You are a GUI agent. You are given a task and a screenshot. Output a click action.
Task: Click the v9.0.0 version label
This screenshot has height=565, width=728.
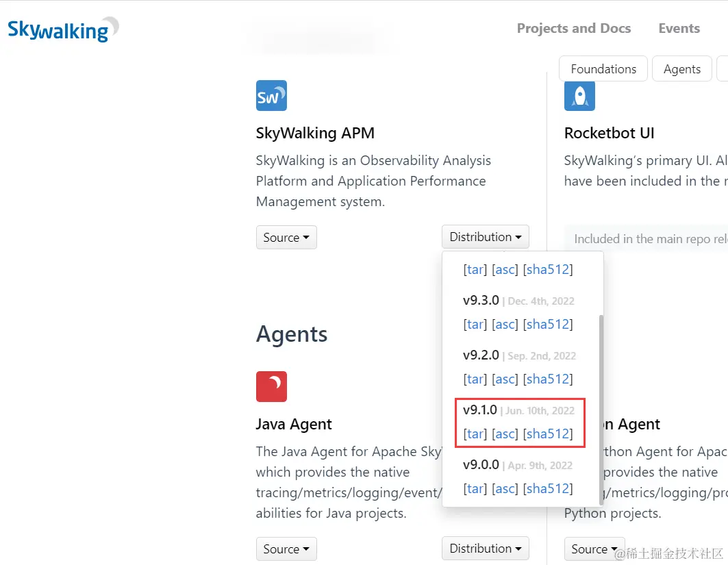[x=481, y=465]
